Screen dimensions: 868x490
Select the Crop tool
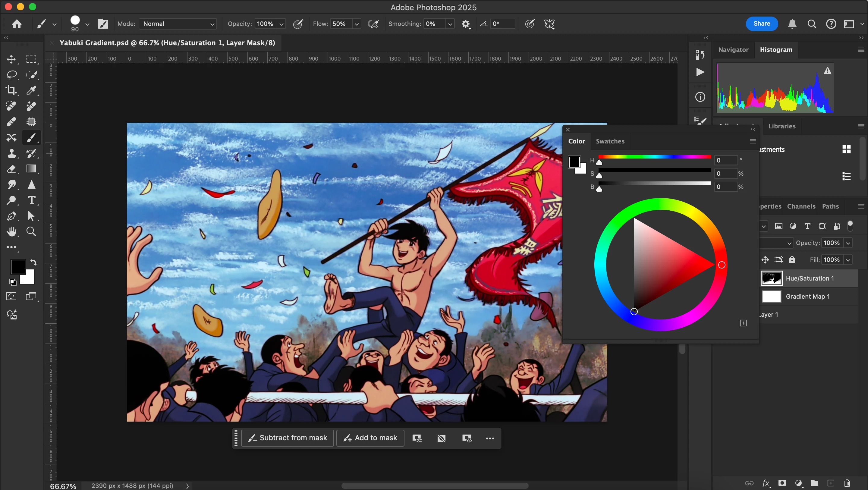[11, 90]
